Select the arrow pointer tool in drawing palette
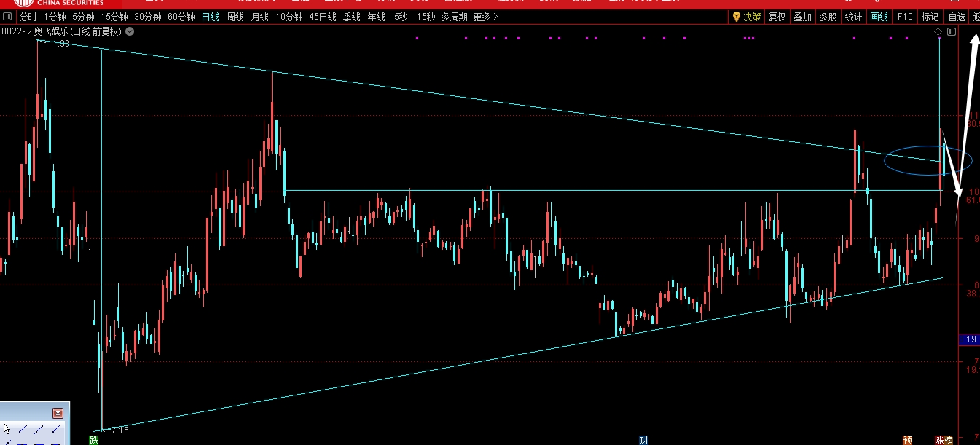Image resolution: width=980 pixels, height=445 pixels. click(7, 428)
